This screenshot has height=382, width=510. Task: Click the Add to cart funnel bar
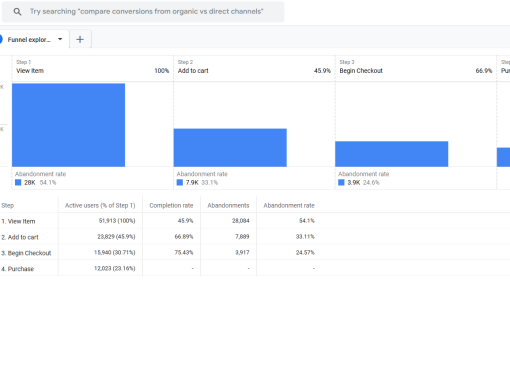pyautogui.click(x=230, y=148)
